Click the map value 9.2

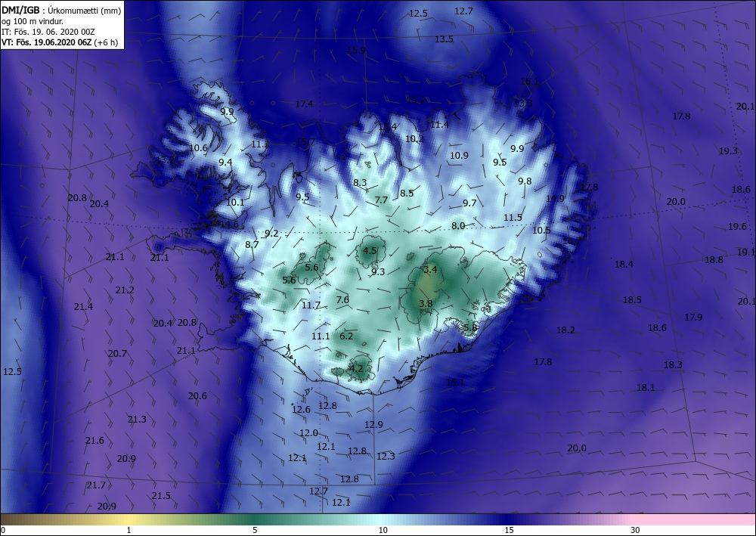[x=271, y=234]
